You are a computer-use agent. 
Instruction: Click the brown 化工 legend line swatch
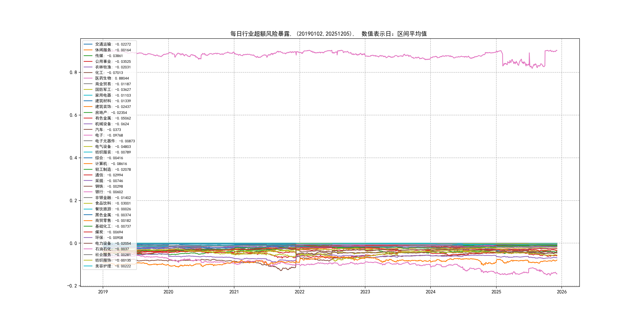[x=88, y=73]
